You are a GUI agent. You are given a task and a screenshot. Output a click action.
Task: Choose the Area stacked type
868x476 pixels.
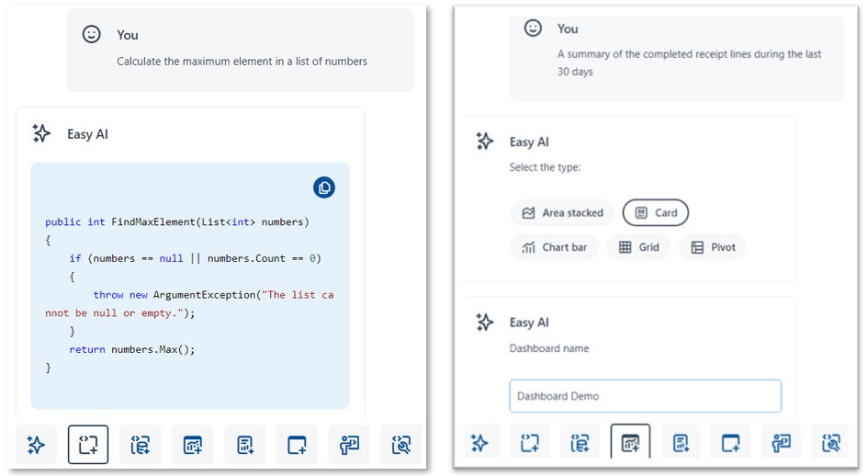[562, 213]
